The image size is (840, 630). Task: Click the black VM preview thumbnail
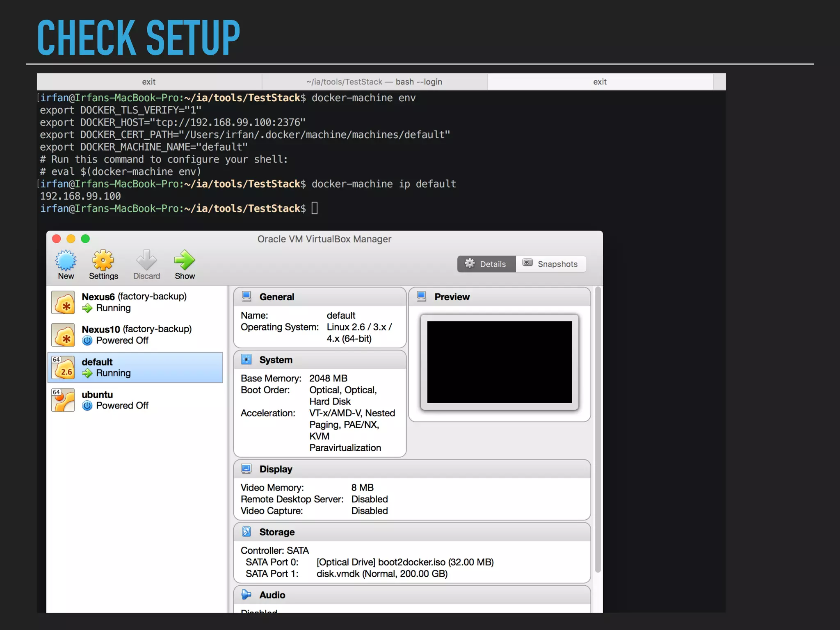pyautogui.click(x=499, y=362)
